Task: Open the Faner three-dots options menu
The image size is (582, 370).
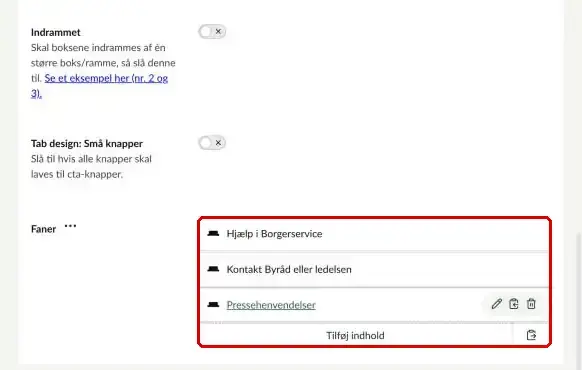Action: click(x=71, y=226)
